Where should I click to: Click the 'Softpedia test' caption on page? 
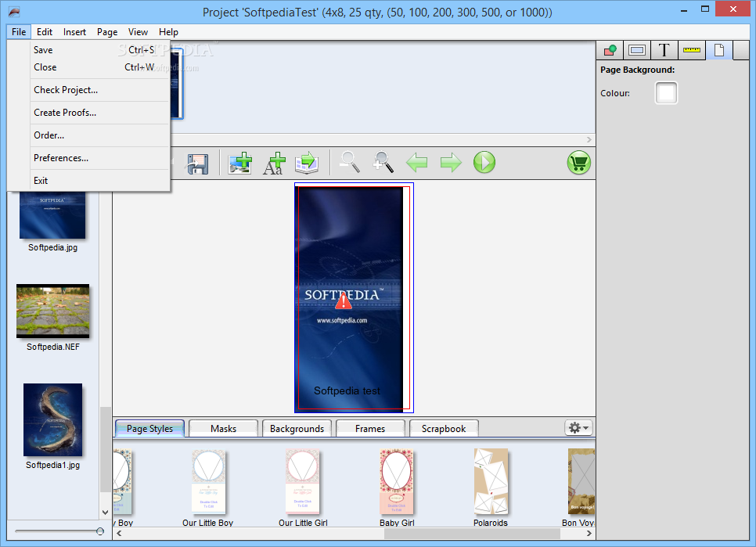(347, 390)
